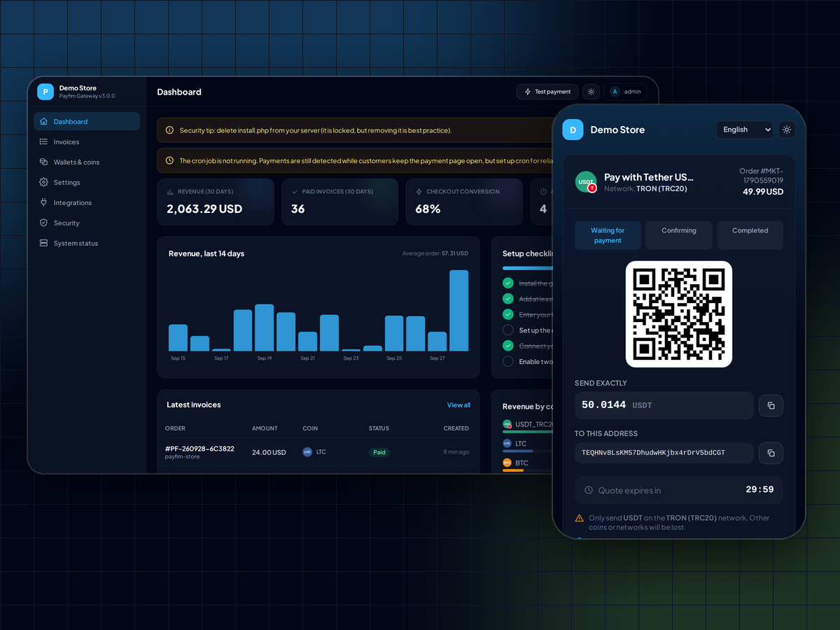Click the 29:59 countdown timer
The height and width of the screenshot is (630, 840).
pos(759,489)
